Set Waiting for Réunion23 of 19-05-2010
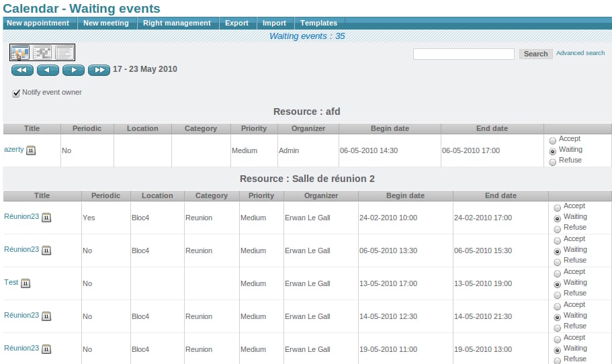This screenshot has width=612, height=364. (x=557, y=351)
